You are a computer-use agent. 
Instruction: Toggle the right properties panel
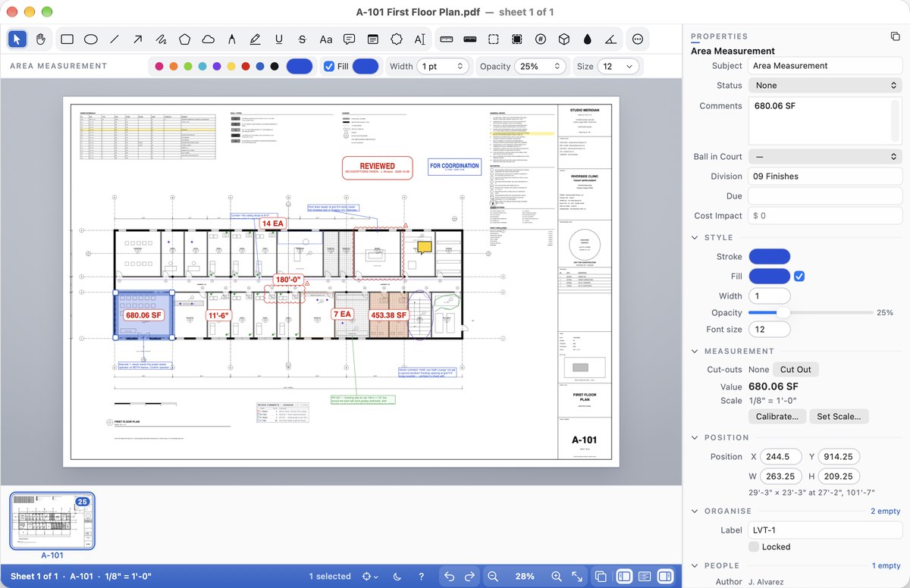tap(664, 577)
